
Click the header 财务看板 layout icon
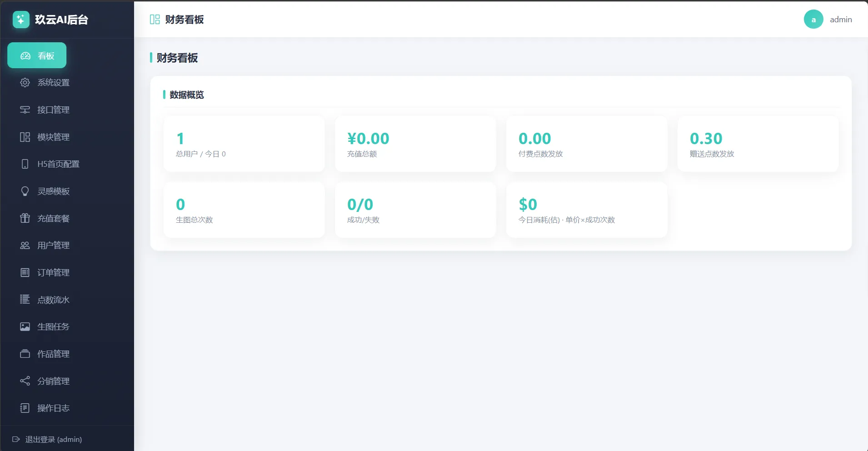[155, 19]
